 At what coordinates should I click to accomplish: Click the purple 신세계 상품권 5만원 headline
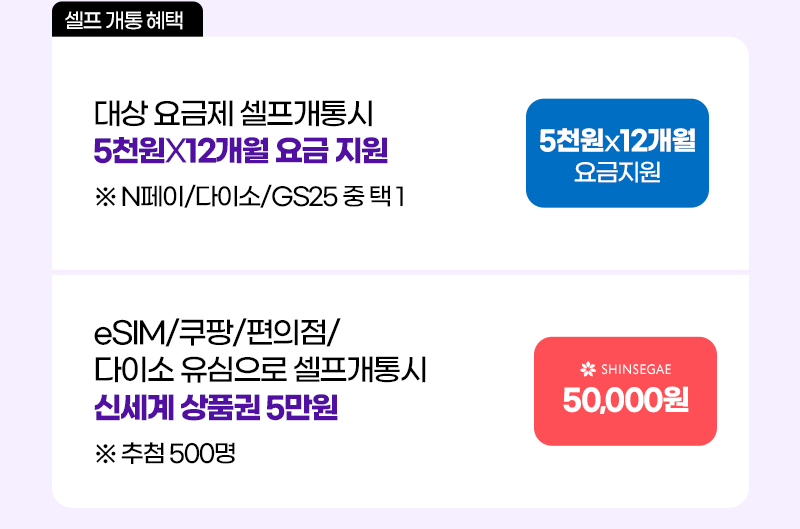pyautogui.click(x=216, y=408)
